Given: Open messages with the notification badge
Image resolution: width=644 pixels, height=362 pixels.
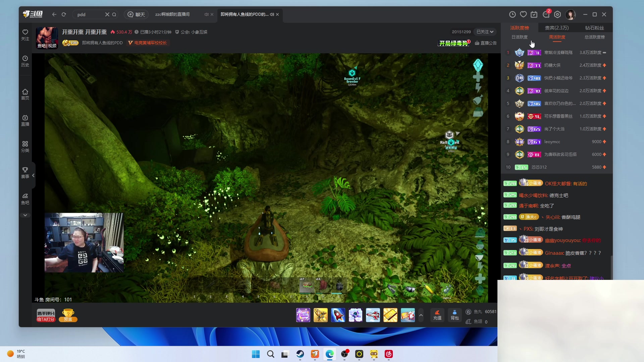Looking at the screenshot, I should pyautogui.click(x=546, y=14).
